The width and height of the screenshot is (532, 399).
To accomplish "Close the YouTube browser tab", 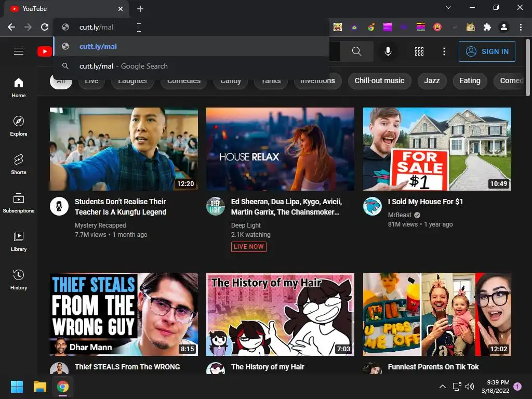I will [x=121, y=9].
